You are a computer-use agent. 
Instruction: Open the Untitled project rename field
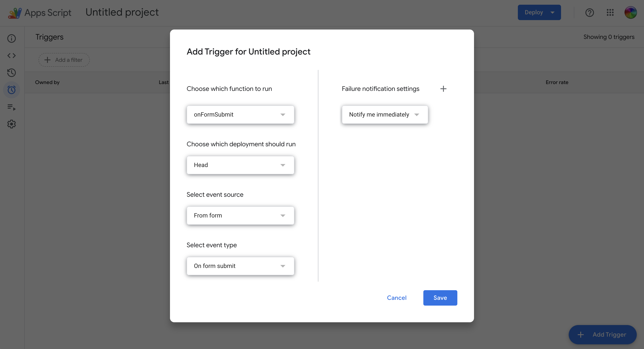pos(122,12)
